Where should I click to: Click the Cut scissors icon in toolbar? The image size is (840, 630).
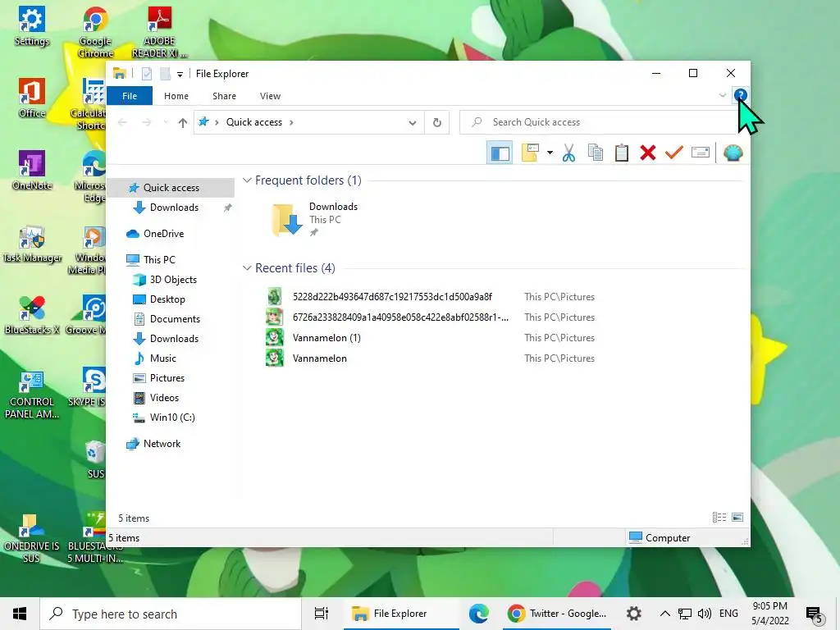point(568,153)
